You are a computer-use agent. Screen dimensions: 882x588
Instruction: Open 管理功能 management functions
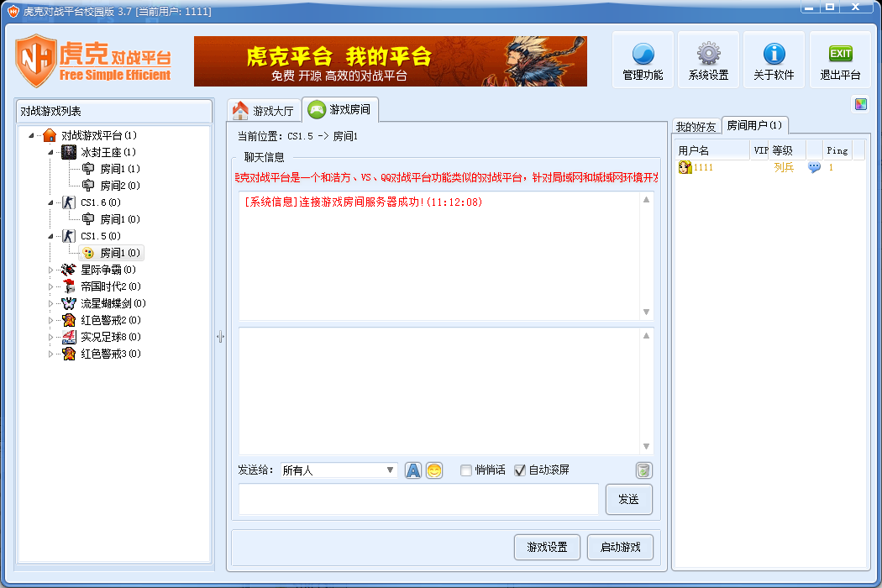(x=643, y=60)
